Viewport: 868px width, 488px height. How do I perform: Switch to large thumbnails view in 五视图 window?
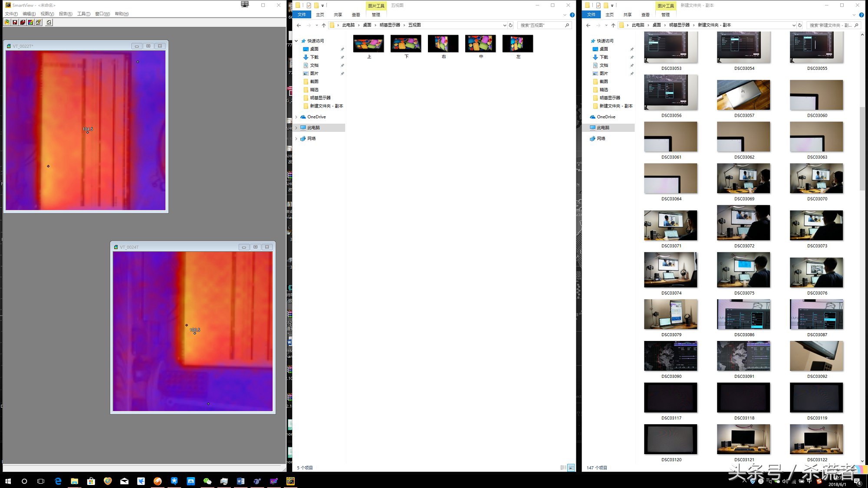click(x=571, y=468)
